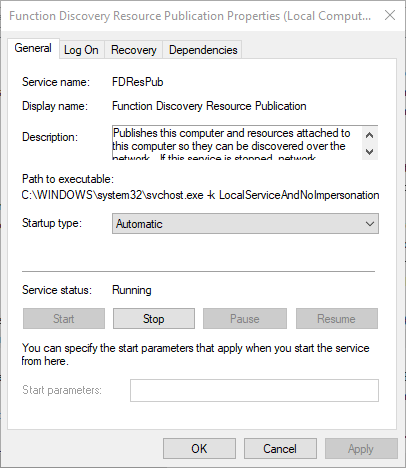Close the properties dialog window

[390, 15]
